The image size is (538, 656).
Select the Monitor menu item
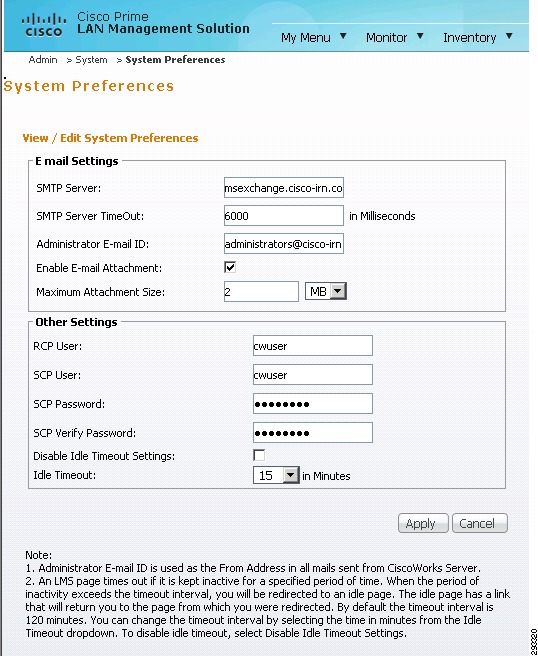[386, 38]
